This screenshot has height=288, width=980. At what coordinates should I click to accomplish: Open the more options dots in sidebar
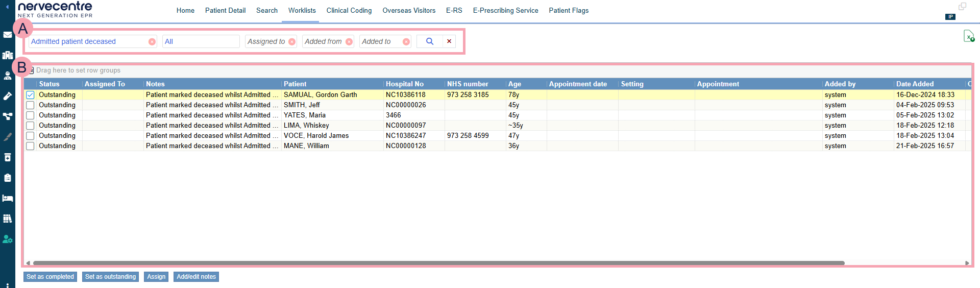(x=8, y=285)
